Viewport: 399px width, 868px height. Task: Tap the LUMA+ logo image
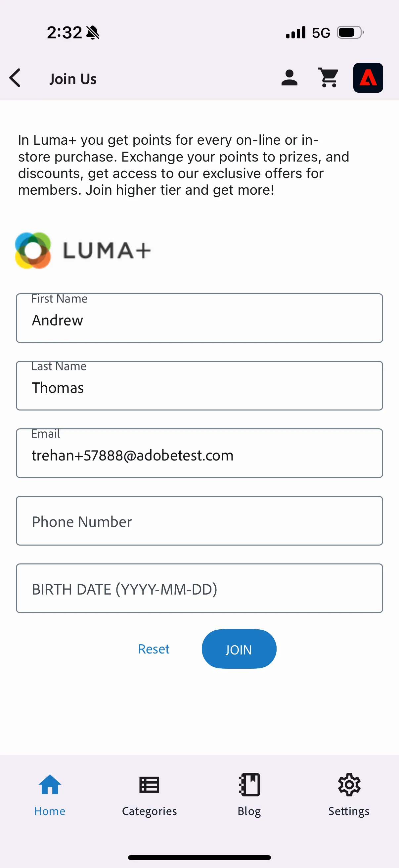click(x=83, y=250)
